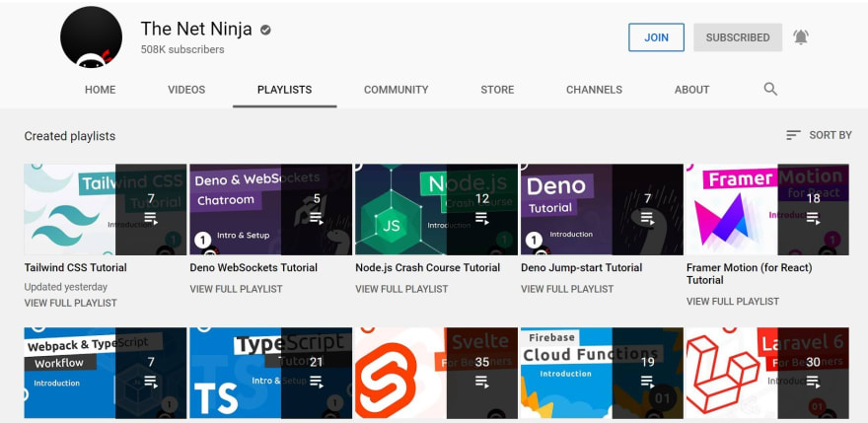Open the Deno Jump-start Tutorial title link
Screen dimensions: 868x423
click(x=581, y=267)
